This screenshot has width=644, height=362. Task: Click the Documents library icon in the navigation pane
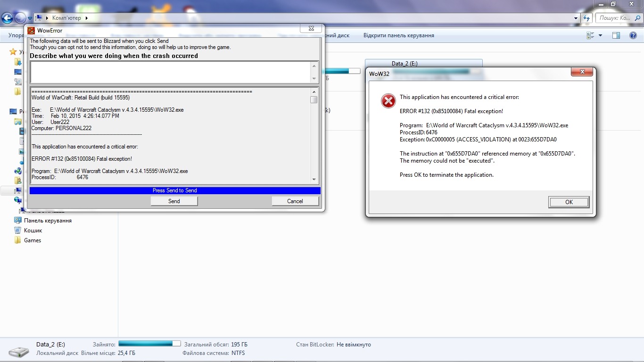(22, 141)
